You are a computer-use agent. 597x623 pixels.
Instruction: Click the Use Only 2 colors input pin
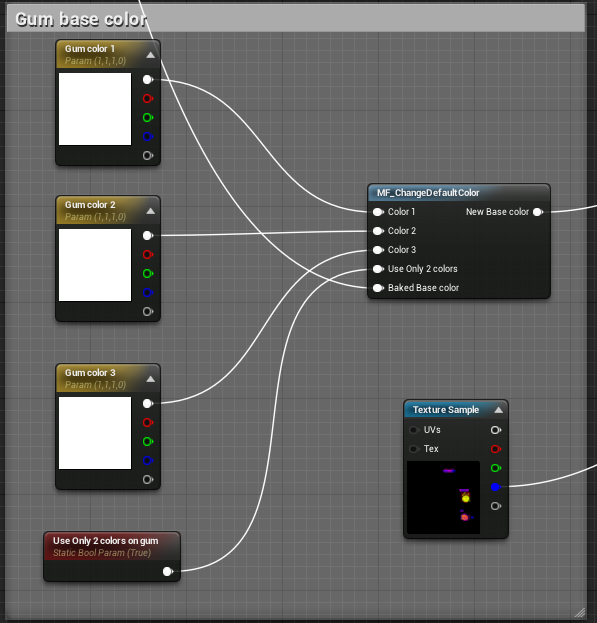378,269
